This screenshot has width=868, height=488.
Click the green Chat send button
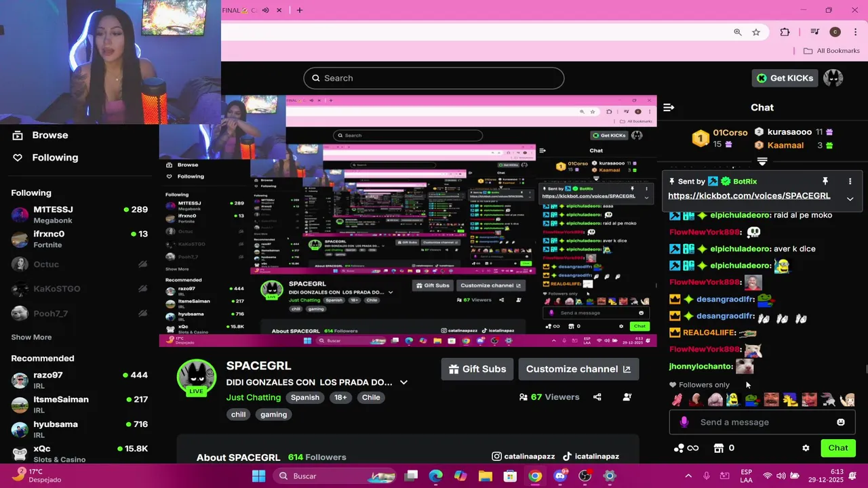(838, 448)
